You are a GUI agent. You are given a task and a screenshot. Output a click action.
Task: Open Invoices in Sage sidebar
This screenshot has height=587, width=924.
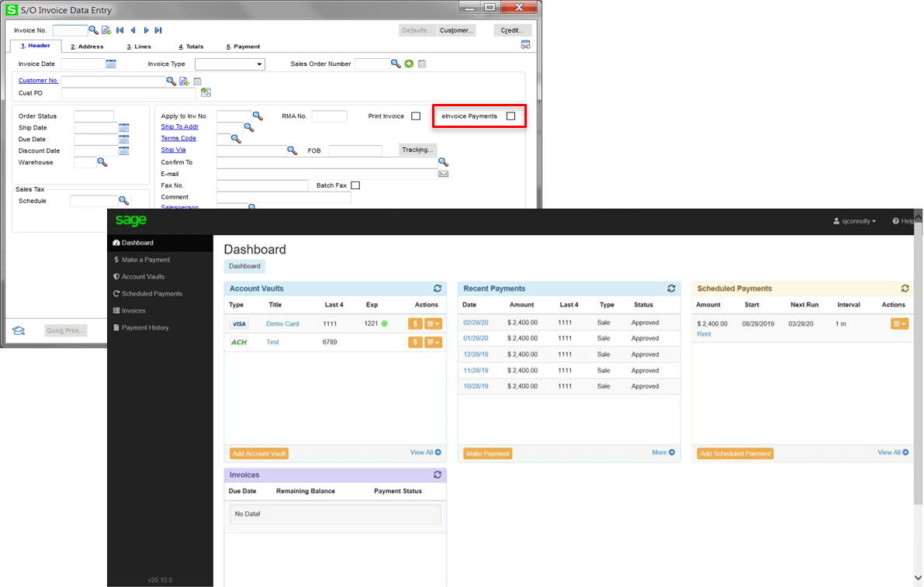[161, 311]
